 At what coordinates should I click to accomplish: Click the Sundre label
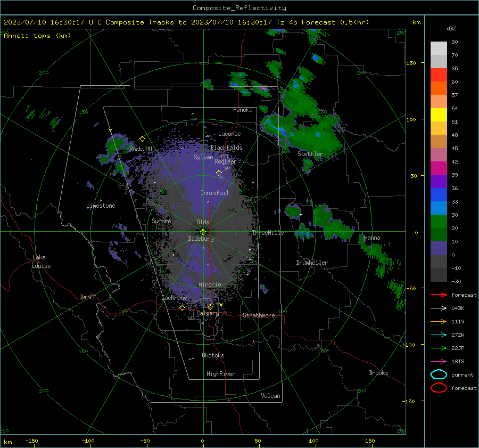161,221
